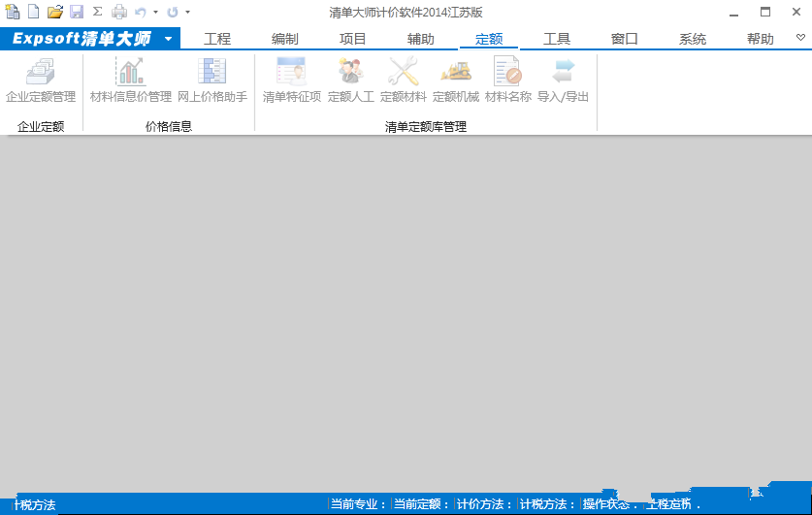
Task: Open 企业定额管理 enterprise quota management
Action: click(x=41, y=80)
